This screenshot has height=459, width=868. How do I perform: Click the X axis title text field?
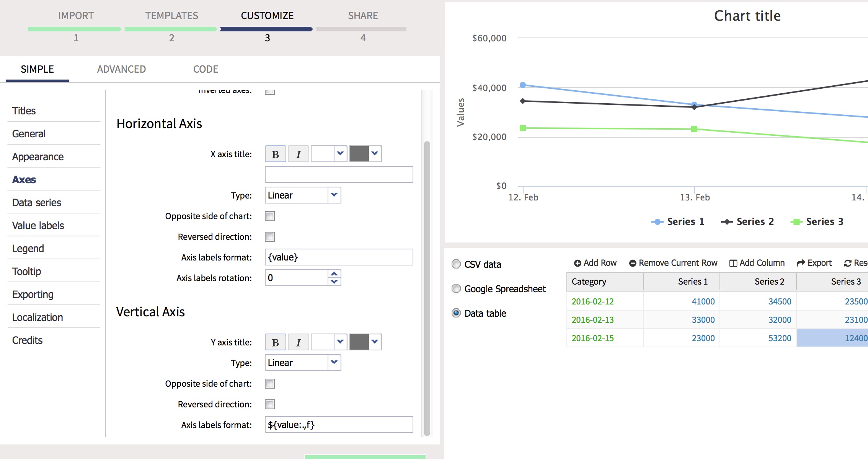[x=339, y=174]
